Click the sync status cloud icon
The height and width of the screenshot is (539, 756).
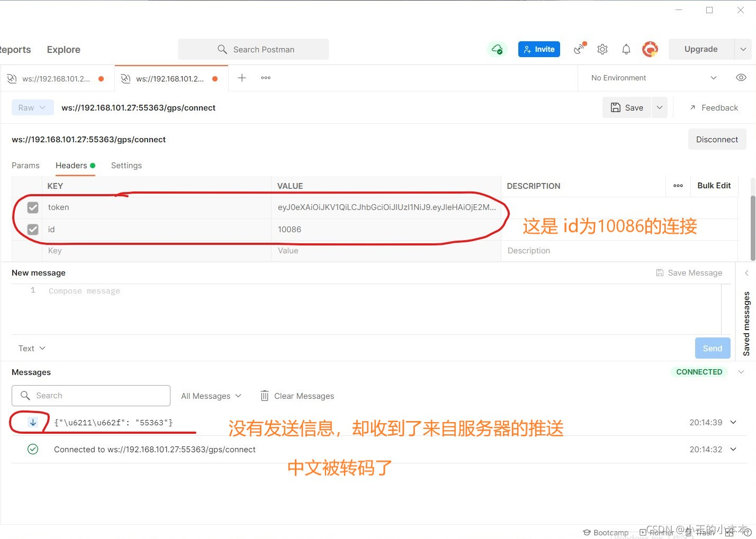coord(497,49)
